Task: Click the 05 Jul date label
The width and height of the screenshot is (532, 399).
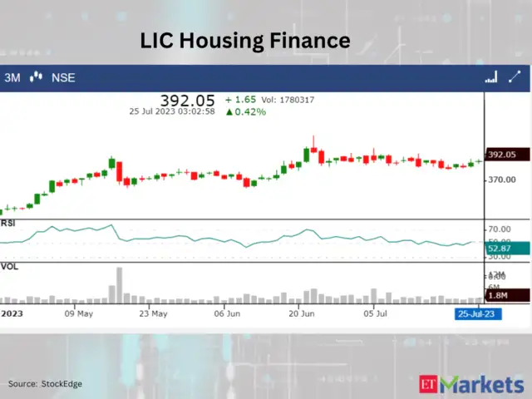Action: pyautogui.click(x=377, y=314)
